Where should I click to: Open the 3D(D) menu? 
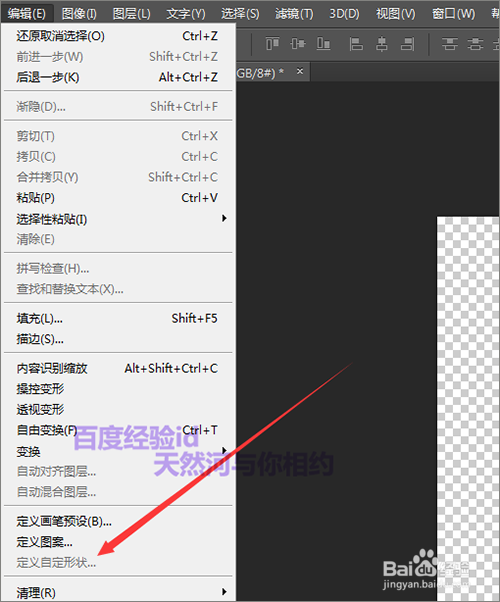[344, 14]
